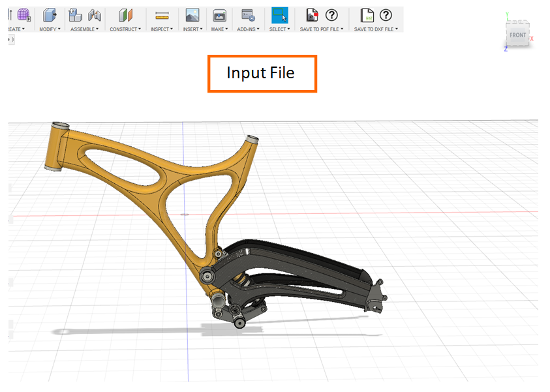Click the Construct offset plane icon
Image resolution: width=550 pixels, height=392 pixels.
click(x=125, y=15)
